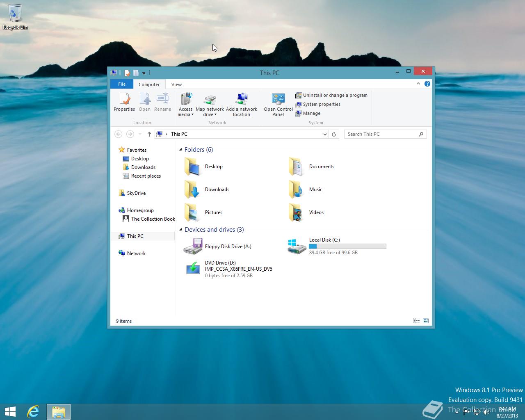Switch to large icons view in status bar

click(x=426, y=321)
